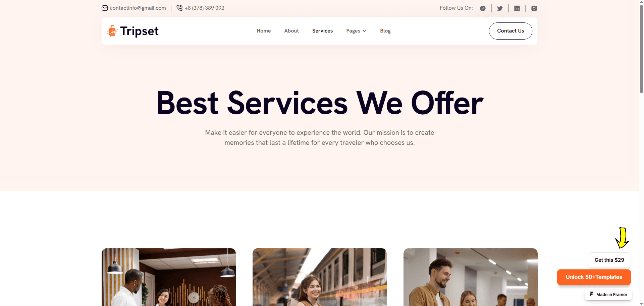Open the Blog nav link
The image size is (644, 306).
(x=385, y=31)
